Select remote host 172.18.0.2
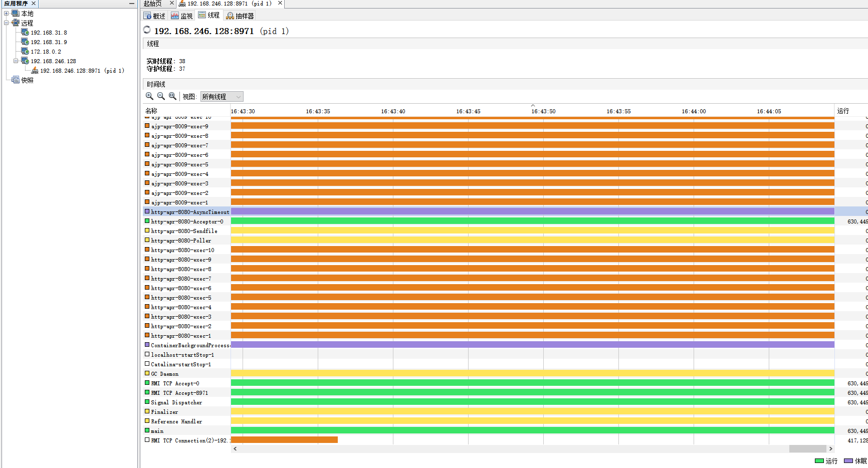Viewport: 868px width, 468px height. point(46,52)
